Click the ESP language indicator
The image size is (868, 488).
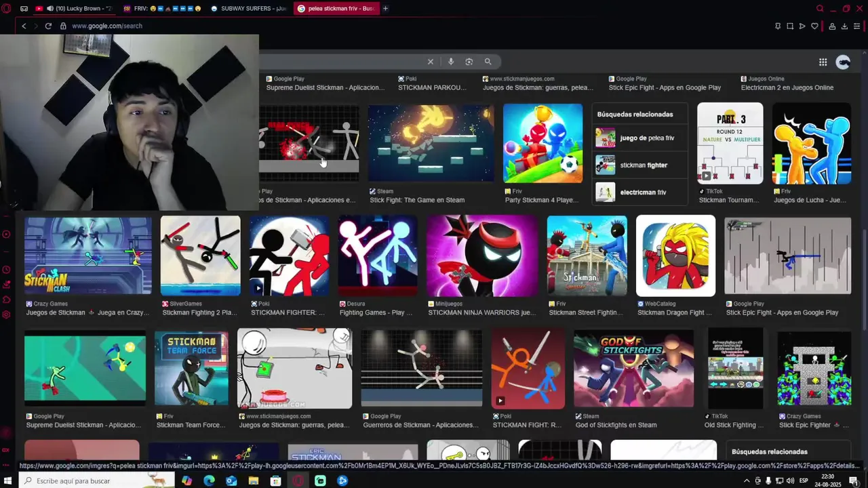point(803,481)
